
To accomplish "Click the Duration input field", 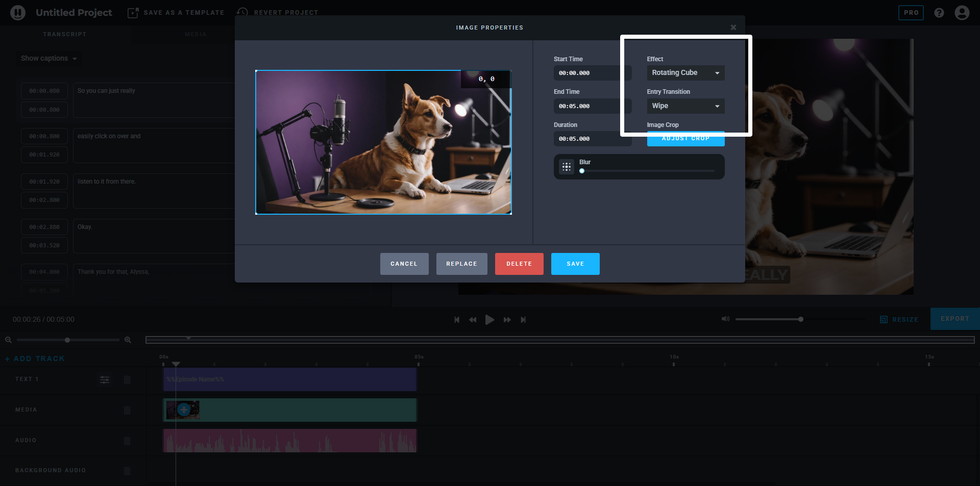I will tap(593, 139).
